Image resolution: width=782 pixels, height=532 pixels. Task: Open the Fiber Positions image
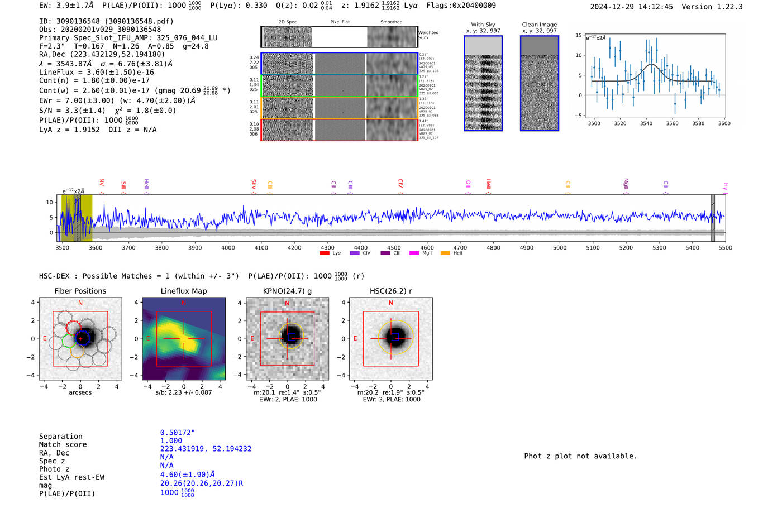pos(80,339)
